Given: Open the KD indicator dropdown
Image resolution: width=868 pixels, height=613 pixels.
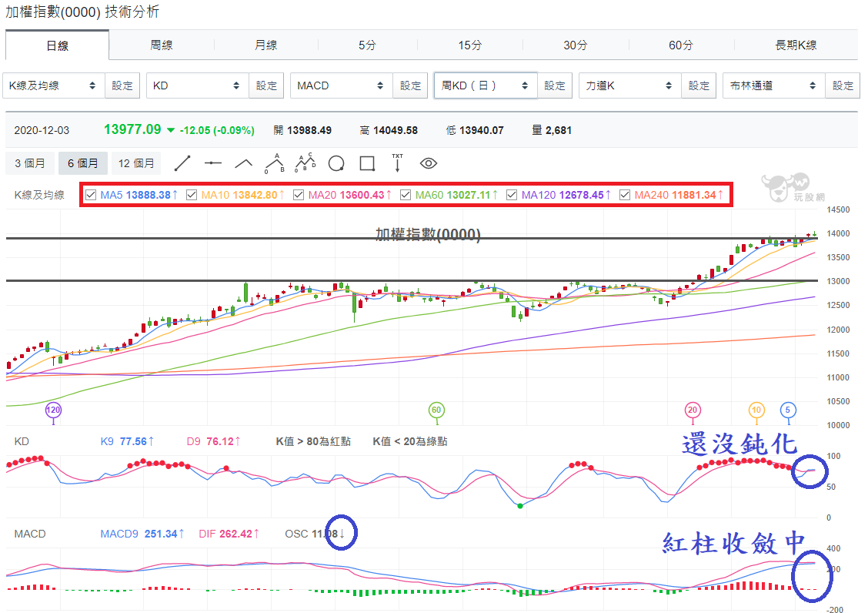Looking at the screenshot, I should [198, 86].
